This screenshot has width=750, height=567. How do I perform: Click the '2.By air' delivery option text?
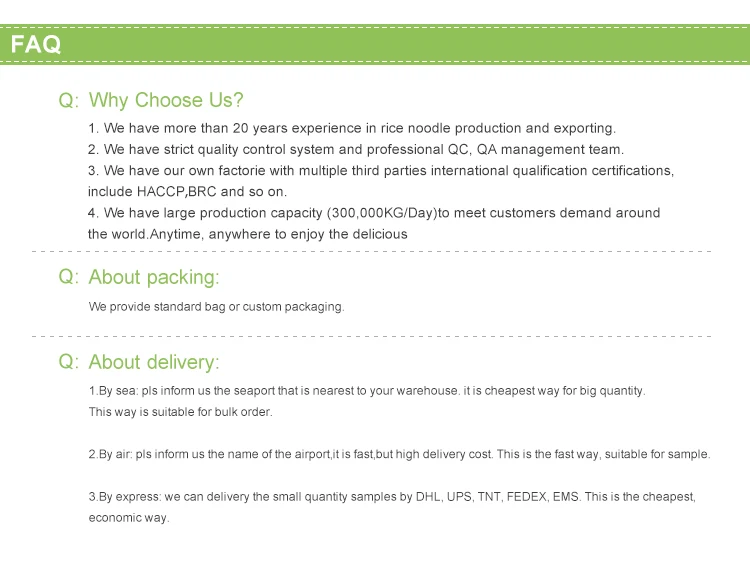click(x=399, y=454)
